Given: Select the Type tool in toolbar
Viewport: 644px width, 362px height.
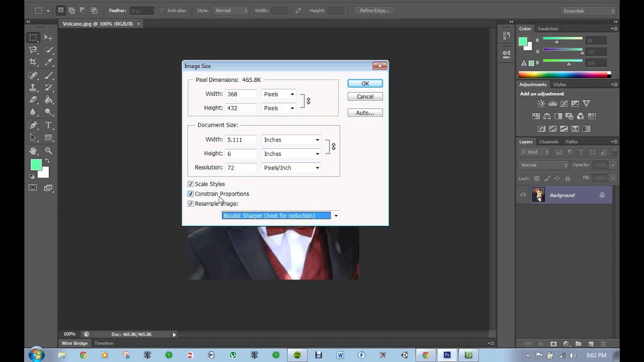Looking at the screenshot, I should 49,125.
